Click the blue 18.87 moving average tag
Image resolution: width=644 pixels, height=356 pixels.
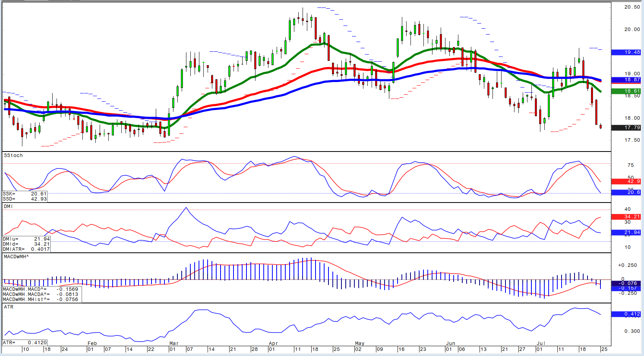click(x=626, y=80)
